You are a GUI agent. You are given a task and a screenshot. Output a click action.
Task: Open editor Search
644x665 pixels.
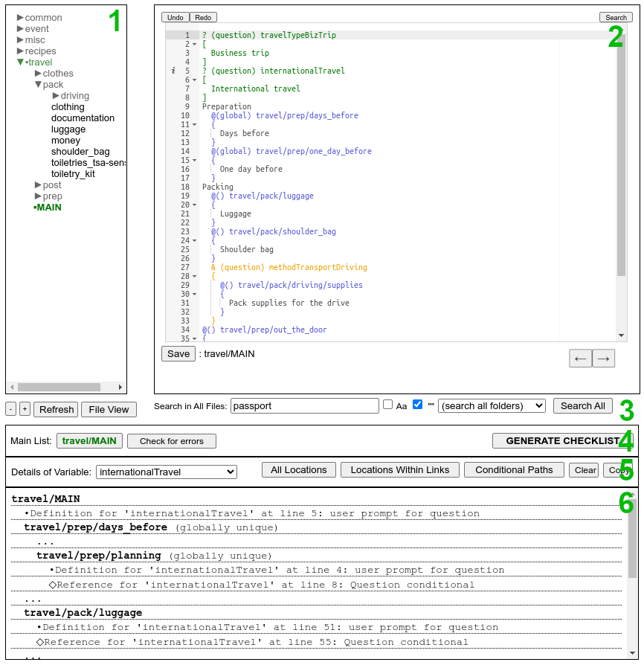point(616,17)
